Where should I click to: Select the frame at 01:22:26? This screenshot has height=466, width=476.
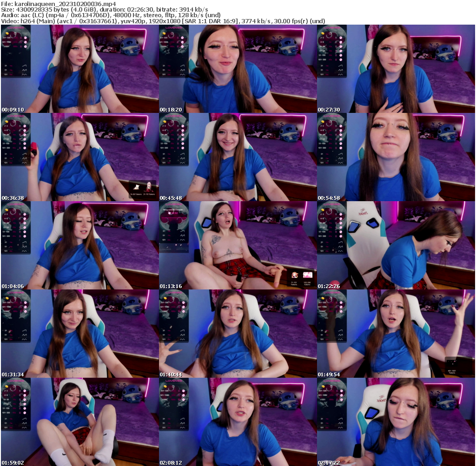[396, 245]
